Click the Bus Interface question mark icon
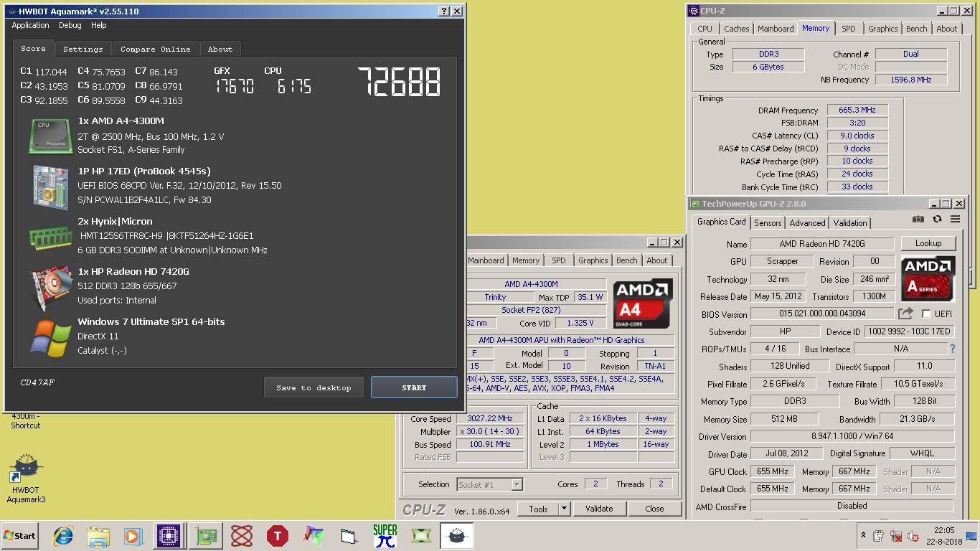Image resolution: width=980 pixels, height=551 pixels. [x=953, y=349]
